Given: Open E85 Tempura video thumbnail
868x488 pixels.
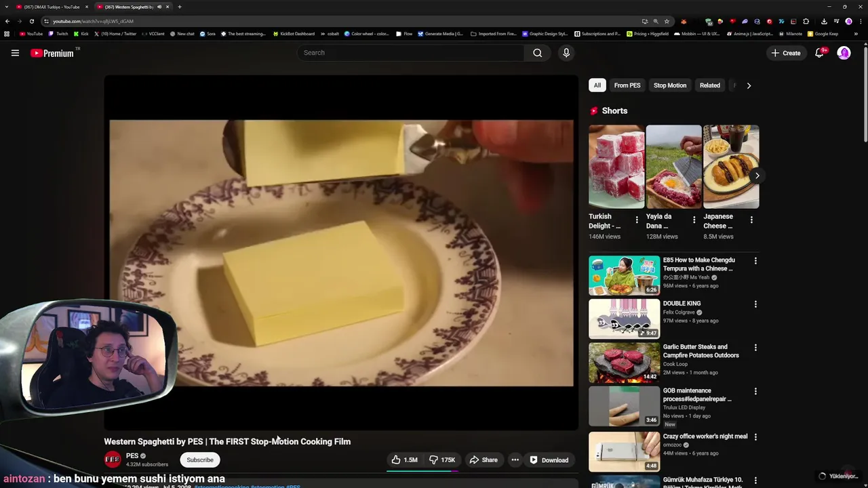Looking at the screenshot, I should point(624,275).
